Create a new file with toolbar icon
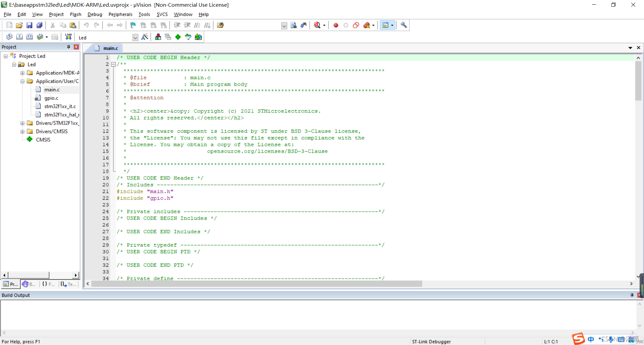 pos(9,25)
